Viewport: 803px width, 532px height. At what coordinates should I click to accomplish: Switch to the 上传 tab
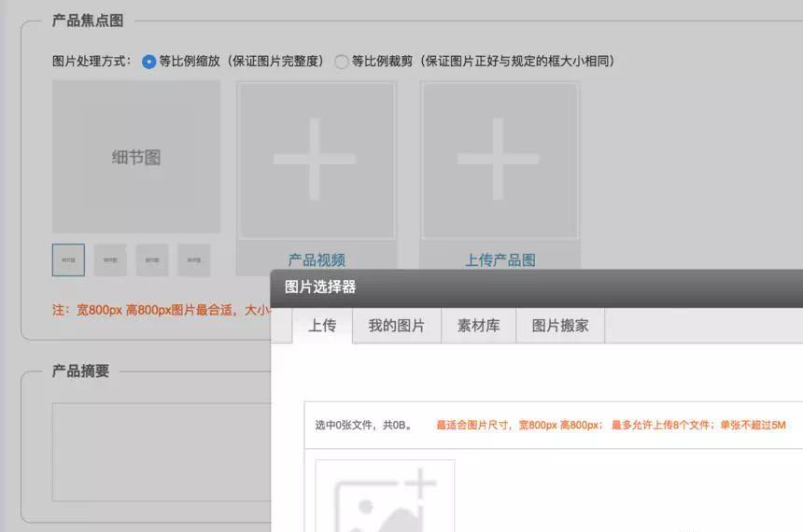coord(322,326)
